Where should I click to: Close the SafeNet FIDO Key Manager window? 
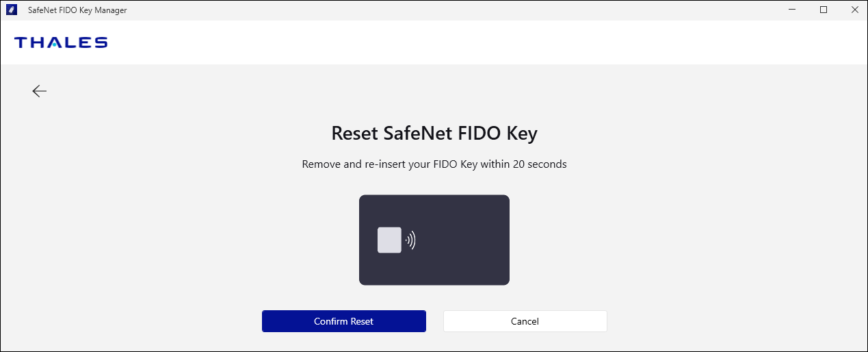[x=854, y=10]
